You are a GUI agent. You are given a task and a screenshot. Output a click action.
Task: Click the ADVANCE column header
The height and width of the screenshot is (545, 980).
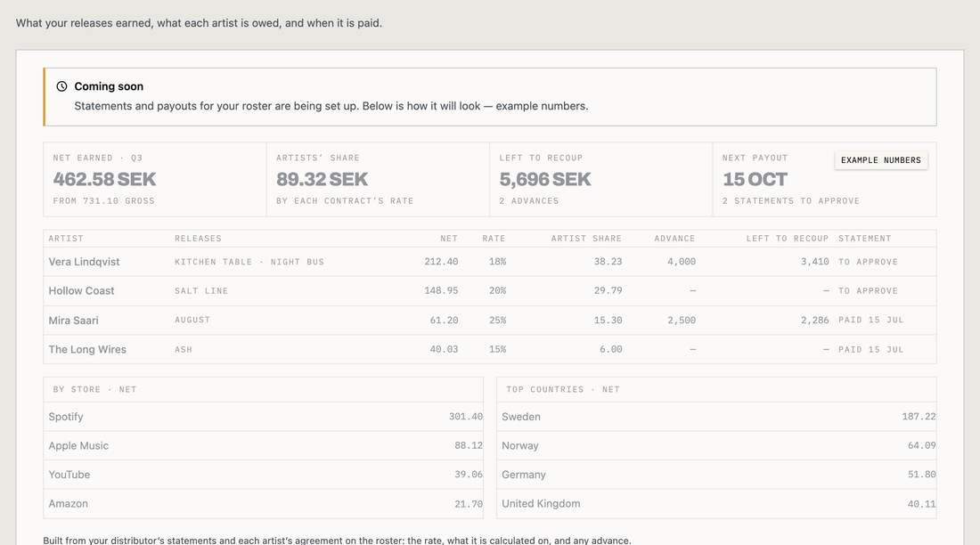click(674, 238)
